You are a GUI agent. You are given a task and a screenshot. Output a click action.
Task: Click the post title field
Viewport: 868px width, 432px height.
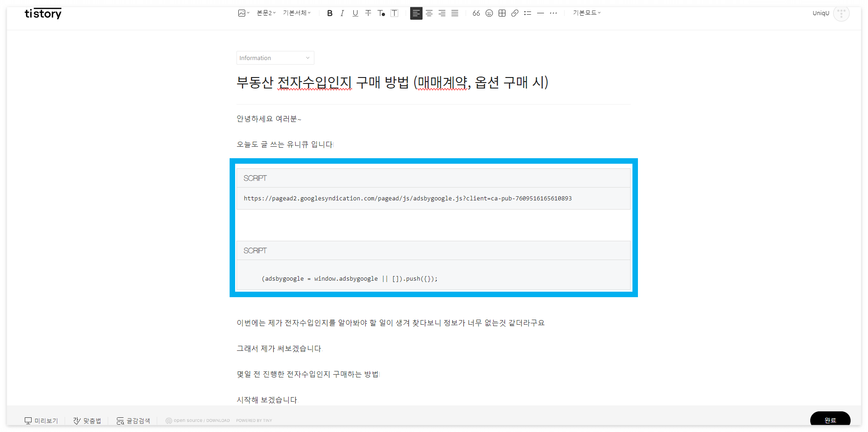pos(433,83)
